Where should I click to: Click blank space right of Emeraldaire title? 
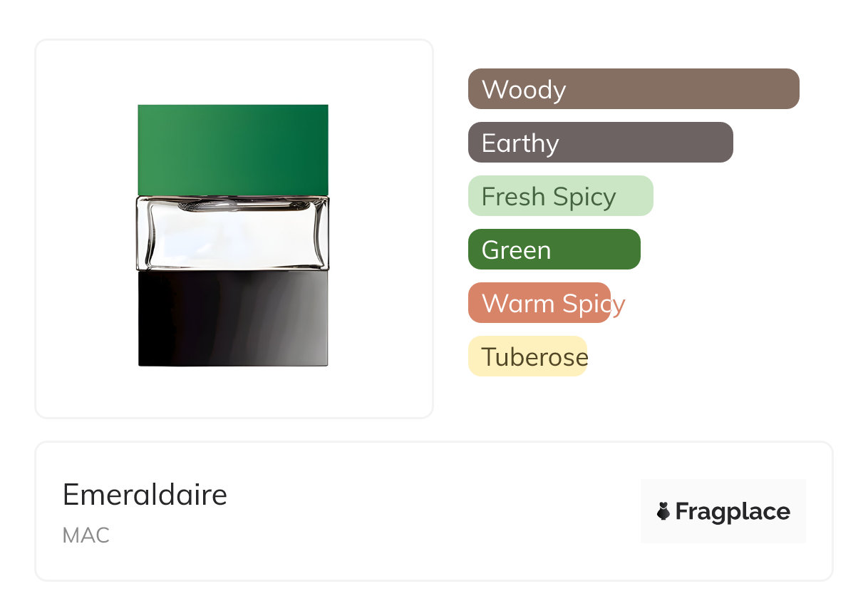[x=428, y=495]
